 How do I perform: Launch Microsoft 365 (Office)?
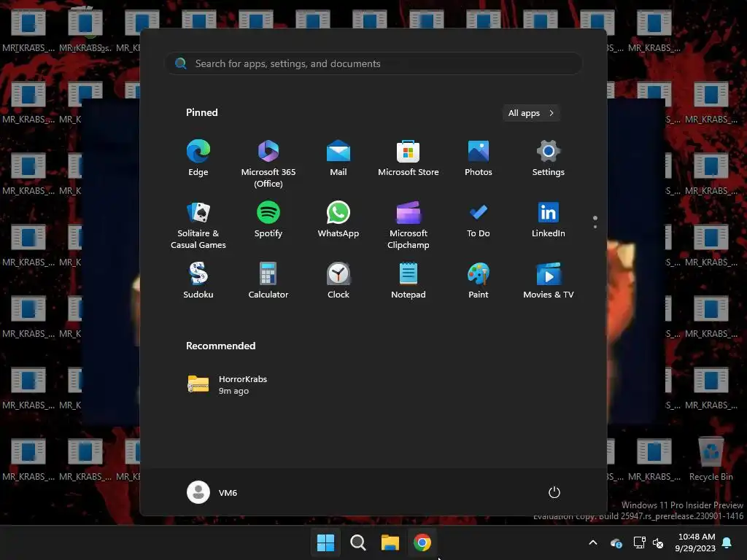[x=268, y=164]
